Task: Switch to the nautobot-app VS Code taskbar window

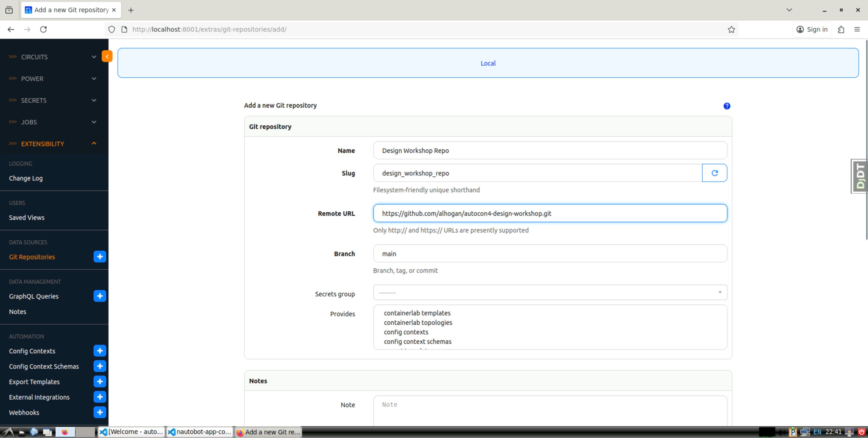Action: click(199, 432)
